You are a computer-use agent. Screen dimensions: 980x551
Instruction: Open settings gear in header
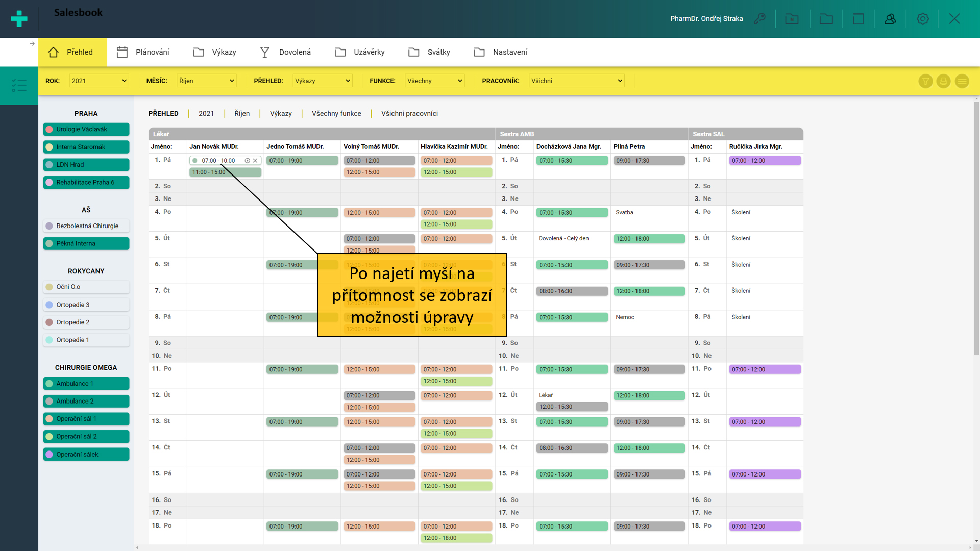[922, 19]
